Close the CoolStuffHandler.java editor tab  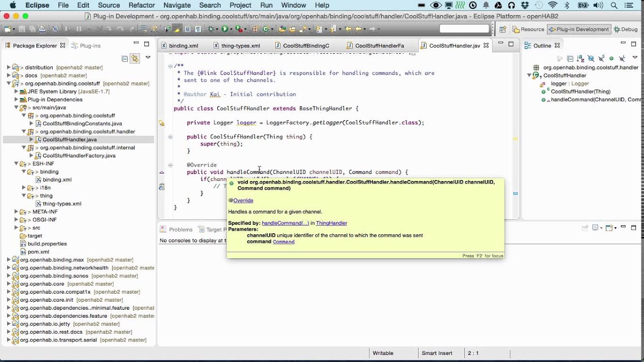pos(486,45)
